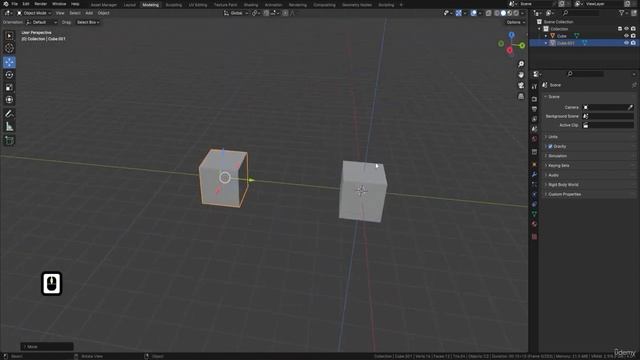Click the Blender logo menu icon

[5, 4]
